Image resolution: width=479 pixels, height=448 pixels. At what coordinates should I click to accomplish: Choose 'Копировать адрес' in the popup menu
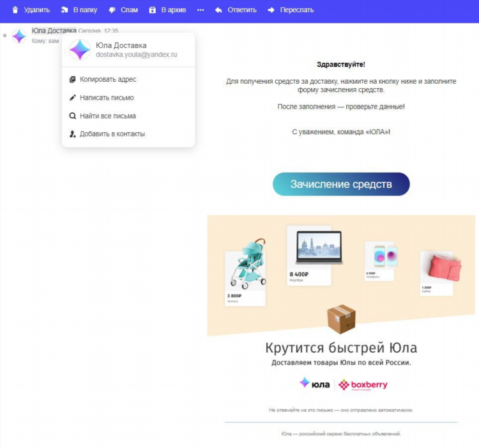108,79
